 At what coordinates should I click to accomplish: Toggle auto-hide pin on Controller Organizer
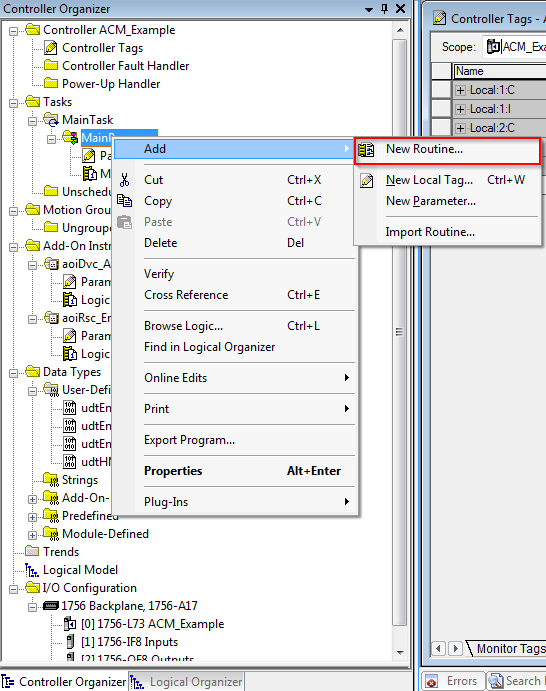click(x=384, y=8)
